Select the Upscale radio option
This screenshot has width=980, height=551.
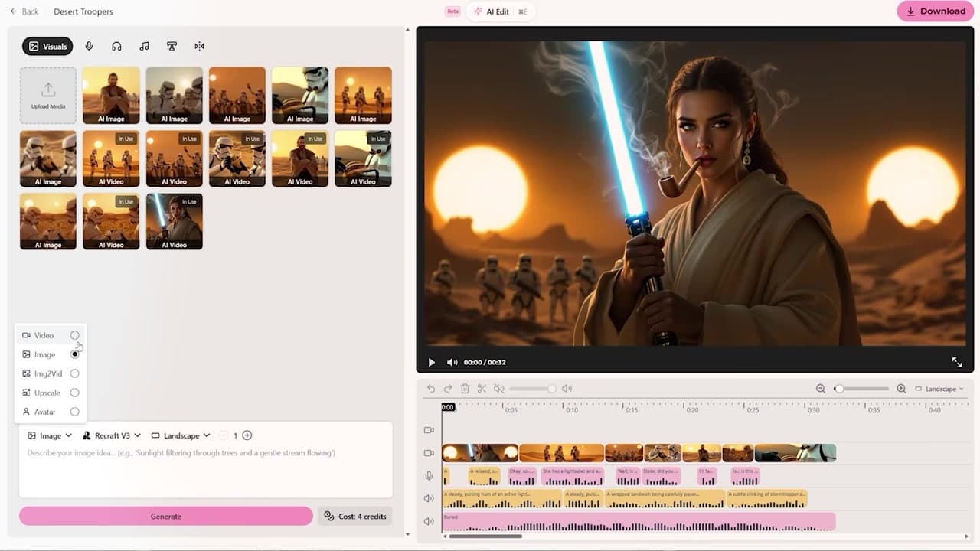(74, 393)
